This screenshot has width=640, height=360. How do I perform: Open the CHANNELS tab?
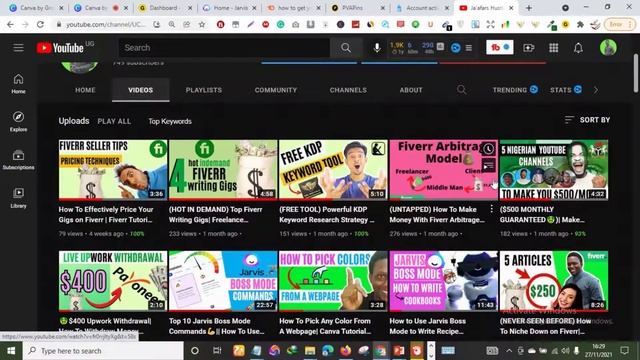pos(348,90)
